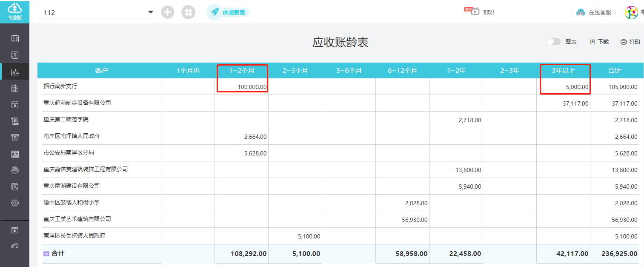
Task: Click the 下载 download icon
Action: tap(592, 42)
